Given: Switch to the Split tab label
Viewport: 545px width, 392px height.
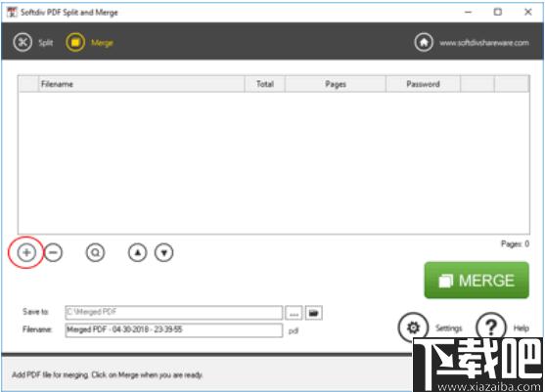Looking at the screenshot, I should click(x=46, y=43).
